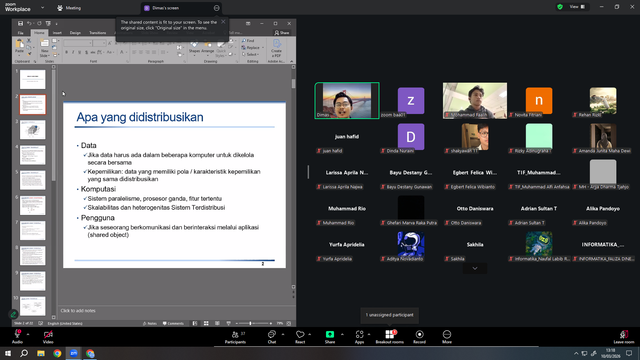Open the PowerPoint Design ribbon tab
This screenshot has height=360, width=640.
75,33
